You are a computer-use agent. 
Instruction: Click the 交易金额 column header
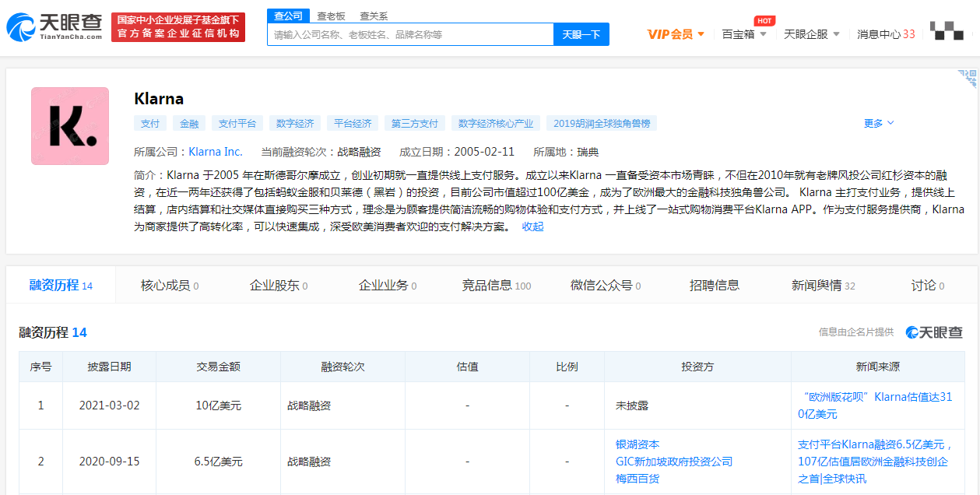pos(219,367)
